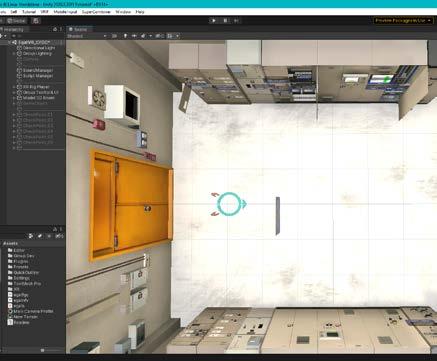Click the Step frame button
The height and width of the screenshot is (361, 437).
(x=236, y=21)
